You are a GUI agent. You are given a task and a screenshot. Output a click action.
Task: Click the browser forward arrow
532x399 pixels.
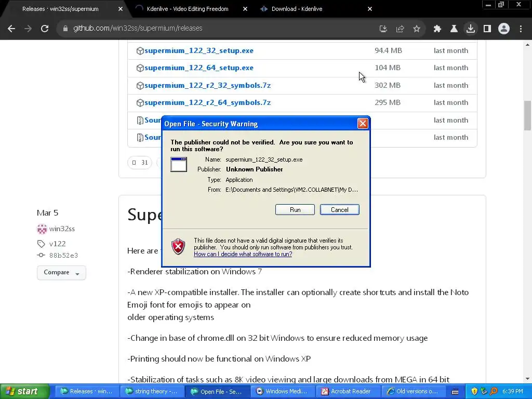click(28, 29)
